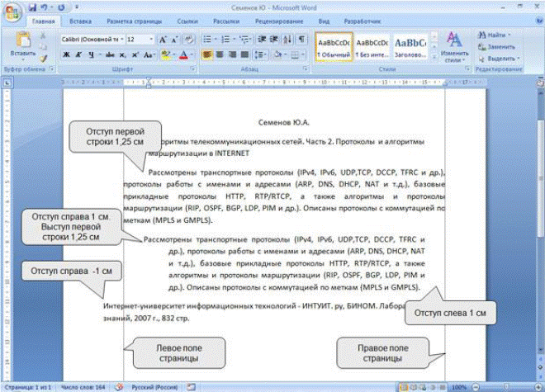The width and height of the screenshot is (545, 392).
Task: Click the grow font size icon
Action: coord(163,39)
